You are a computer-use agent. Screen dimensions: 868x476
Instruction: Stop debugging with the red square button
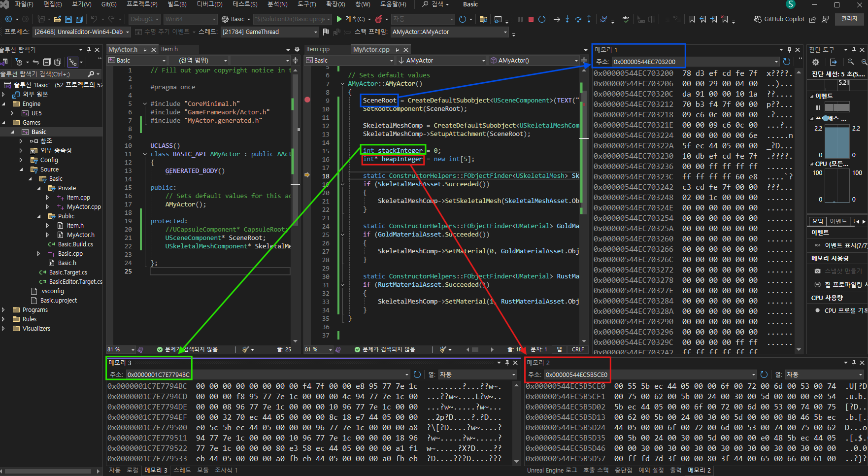pyautogui.click(x=531, y=19)
